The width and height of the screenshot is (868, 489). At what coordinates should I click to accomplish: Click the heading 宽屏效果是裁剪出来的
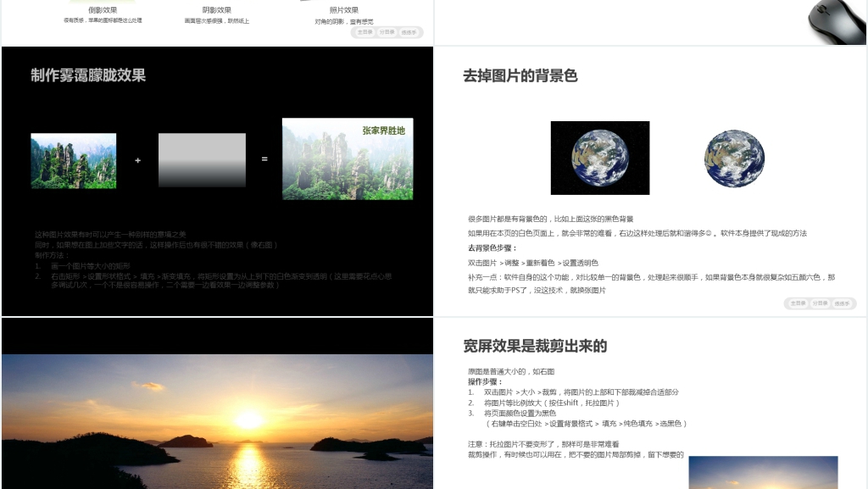pos(535,346)
